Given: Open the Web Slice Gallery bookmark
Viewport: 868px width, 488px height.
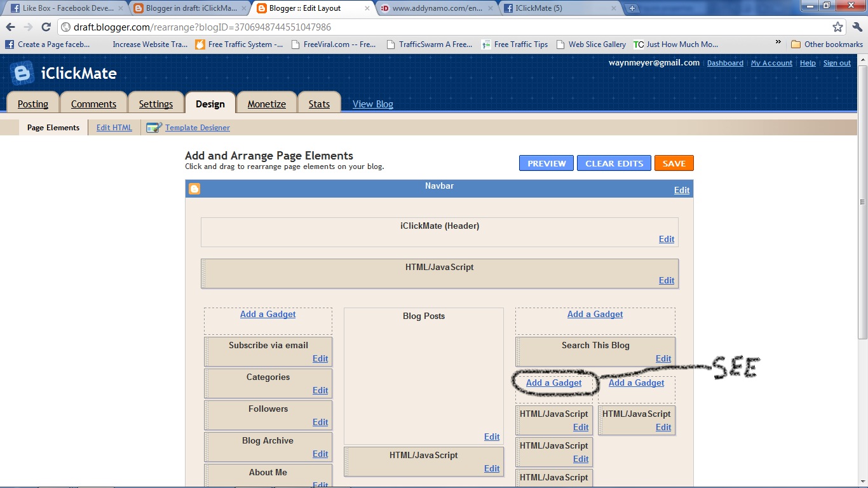Looking at the screenshot, I should (x=591, y=44).
